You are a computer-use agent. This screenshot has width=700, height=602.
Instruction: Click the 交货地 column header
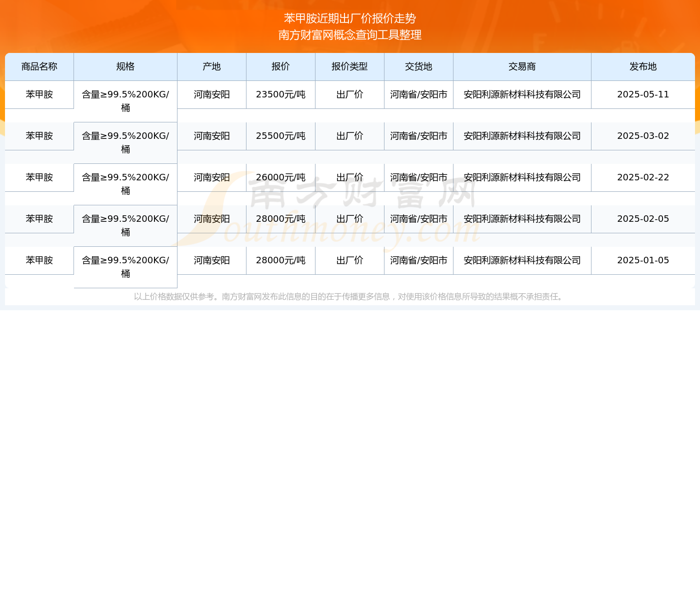(x=418, y=66)
